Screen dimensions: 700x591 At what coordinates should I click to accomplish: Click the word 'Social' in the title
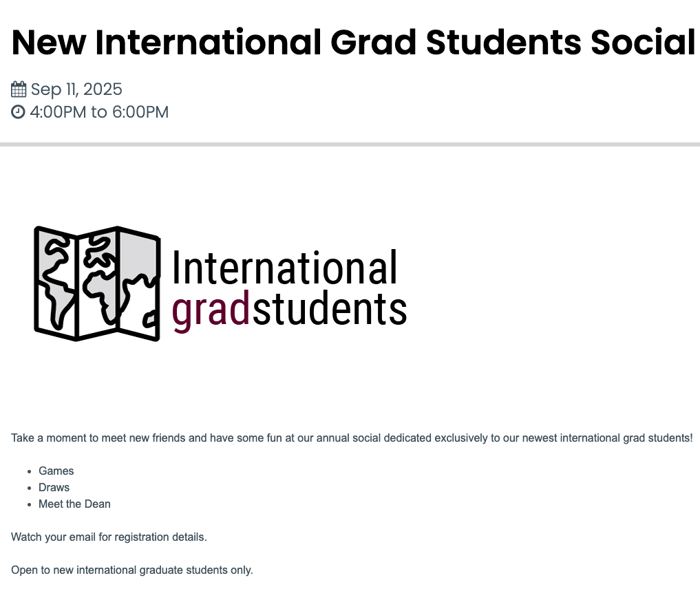pyautogui.click(x=643, y=43)
